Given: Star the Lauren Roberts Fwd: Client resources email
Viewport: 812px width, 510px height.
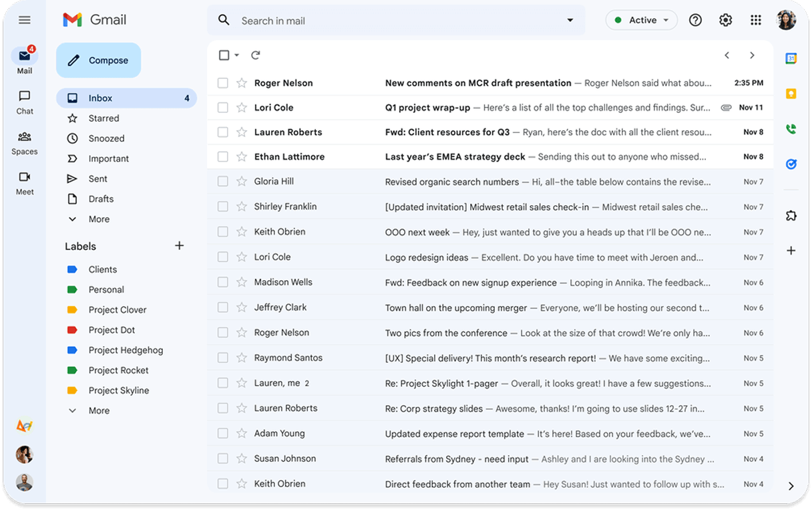Looking at the screenshot, I should [x=242, y=132].
